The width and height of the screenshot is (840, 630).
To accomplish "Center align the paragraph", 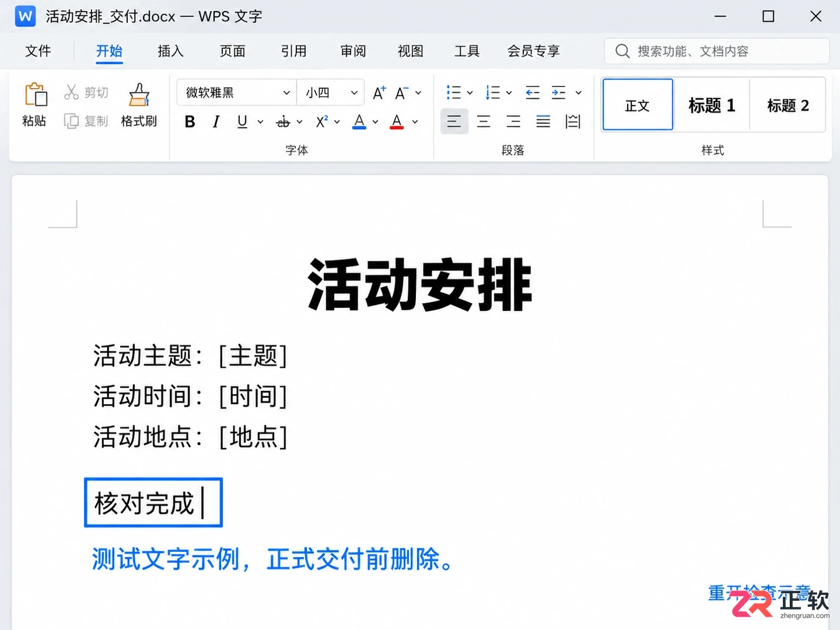I will click(484, 121).
